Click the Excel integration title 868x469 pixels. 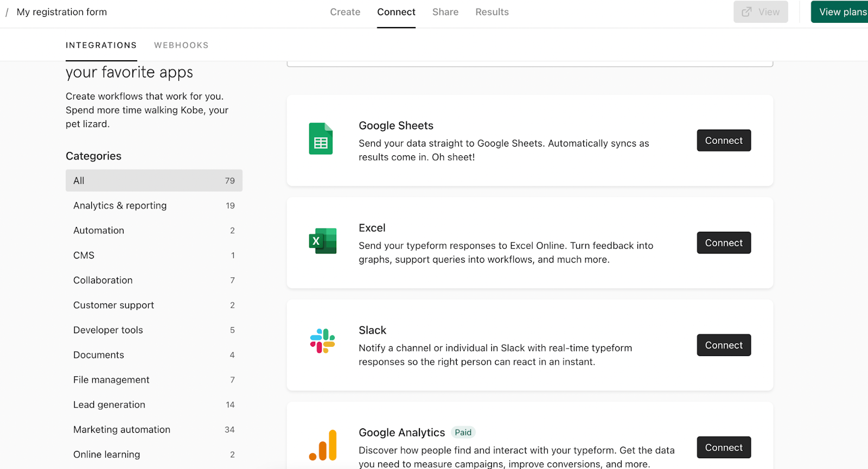coord(372,228)
